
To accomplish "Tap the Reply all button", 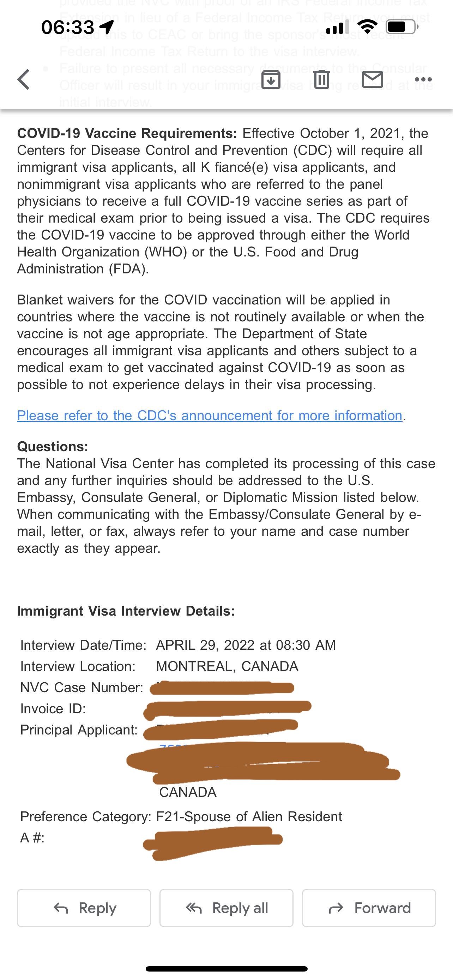I will click(x=226, y=908).
